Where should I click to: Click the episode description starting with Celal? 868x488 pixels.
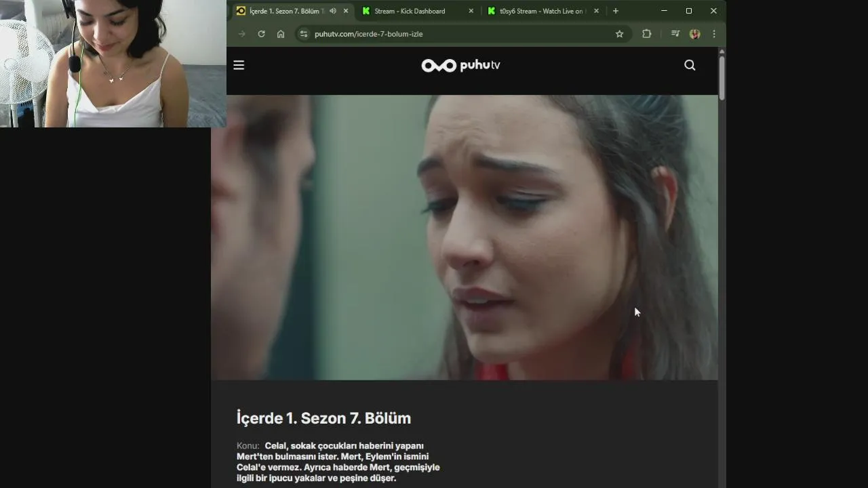[x=338, y=462]
